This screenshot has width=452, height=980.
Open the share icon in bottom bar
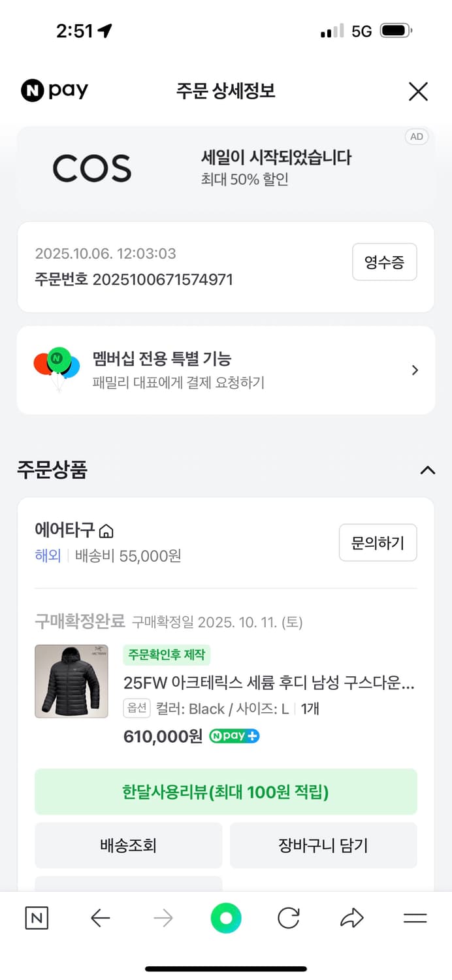coord(351,918)
